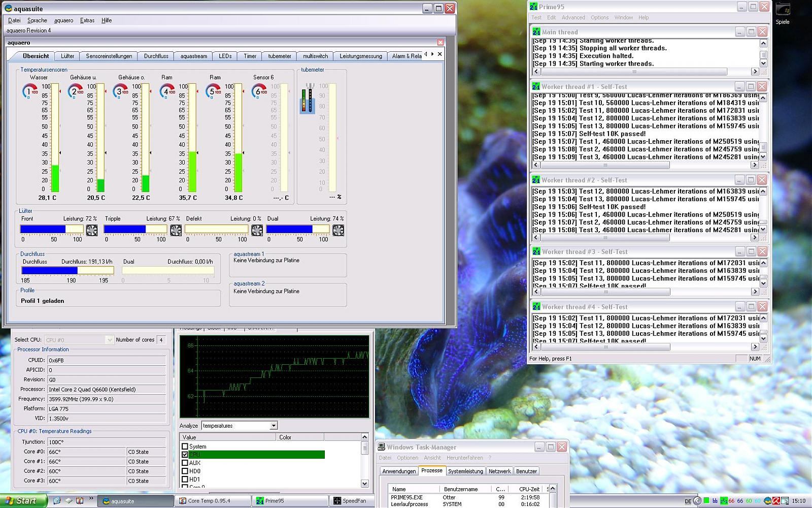Click the aquasuite tray icon

click(767, 501)
